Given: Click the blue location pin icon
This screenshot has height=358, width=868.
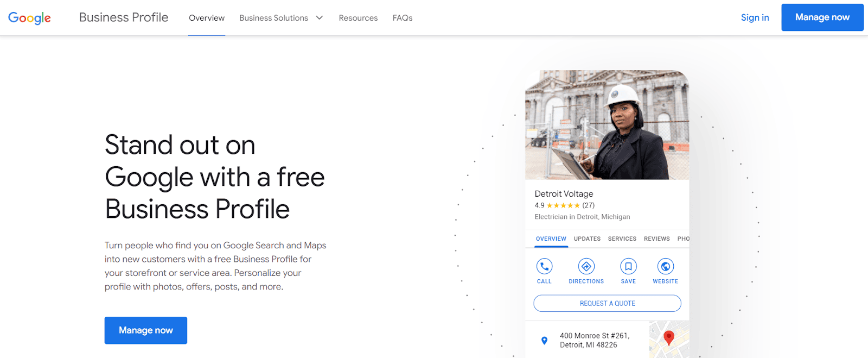Looking at the screenshot, I should click(x=544, y=341).
